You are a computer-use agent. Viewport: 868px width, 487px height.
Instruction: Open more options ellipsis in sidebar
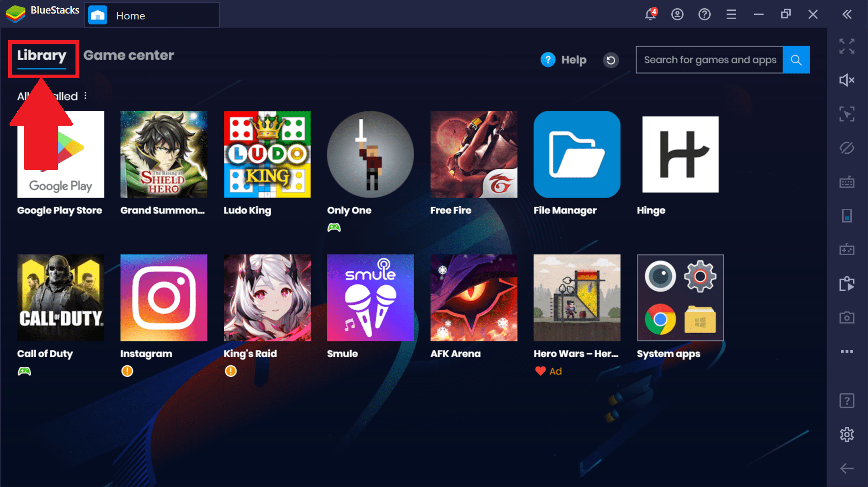click(x=847, y=351)
